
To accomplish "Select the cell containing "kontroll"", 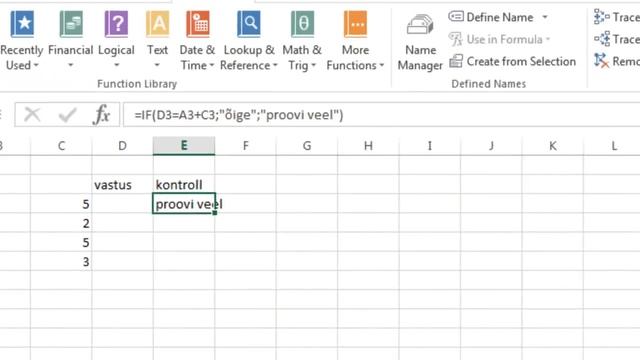I will click(184, 185).
